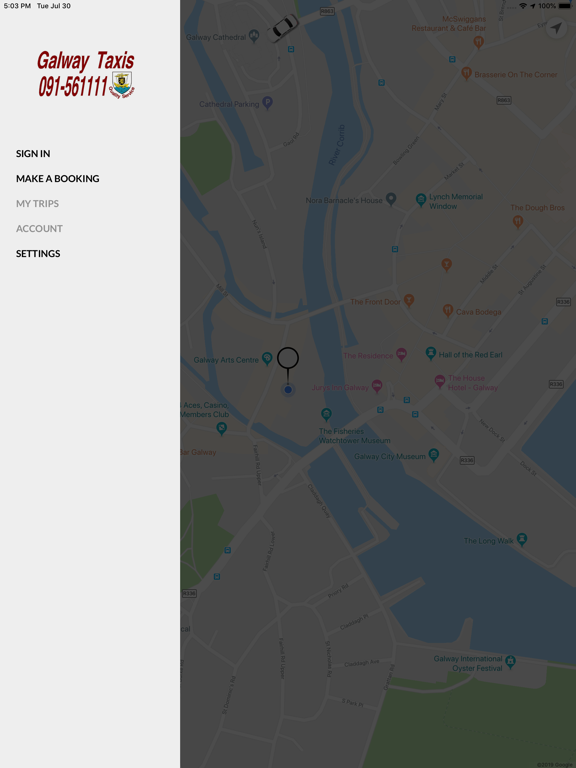576x768 pixels.
Task: Tap the Middle St label
Action: pyautogui.click(x=488, y=273)
